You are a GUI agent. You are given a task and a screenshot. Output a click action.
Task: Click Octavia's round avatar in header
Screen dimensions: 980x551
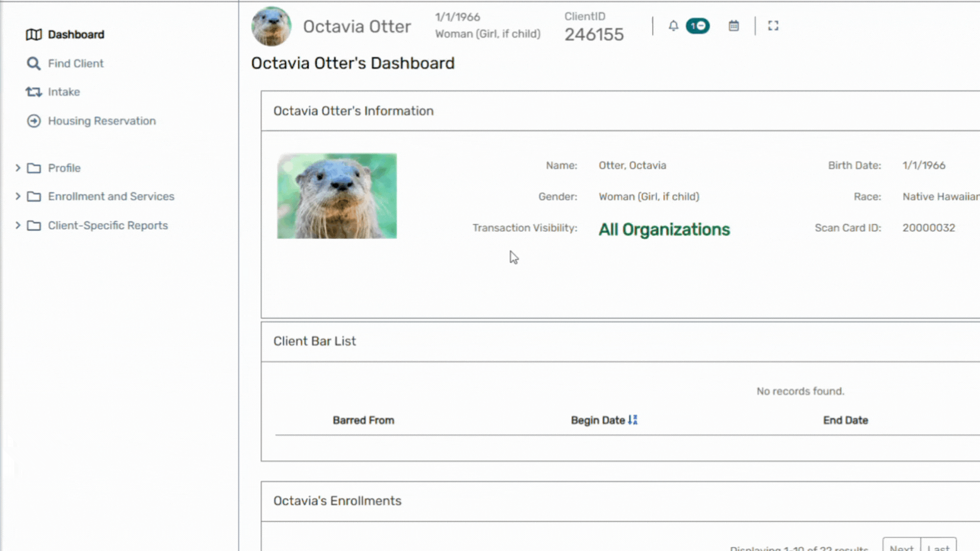click(271, 27)
